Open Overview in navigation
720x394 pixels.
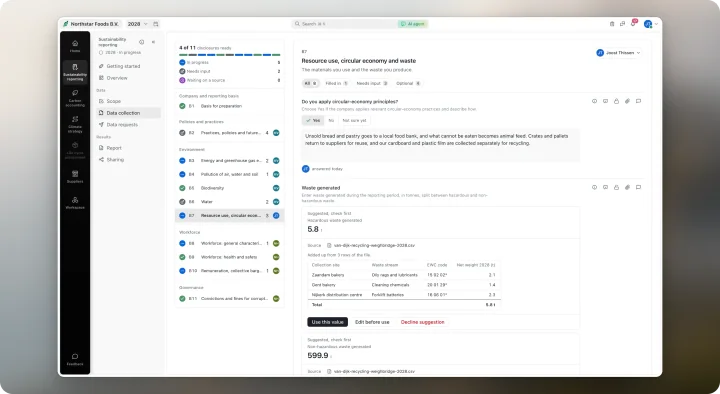click(x=128, y=78)
